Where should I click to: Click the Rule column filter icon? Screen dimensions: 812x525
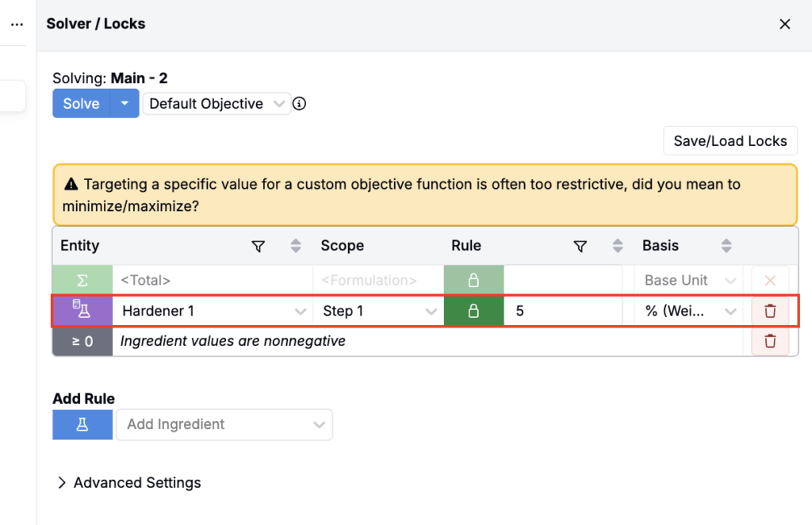580,247
